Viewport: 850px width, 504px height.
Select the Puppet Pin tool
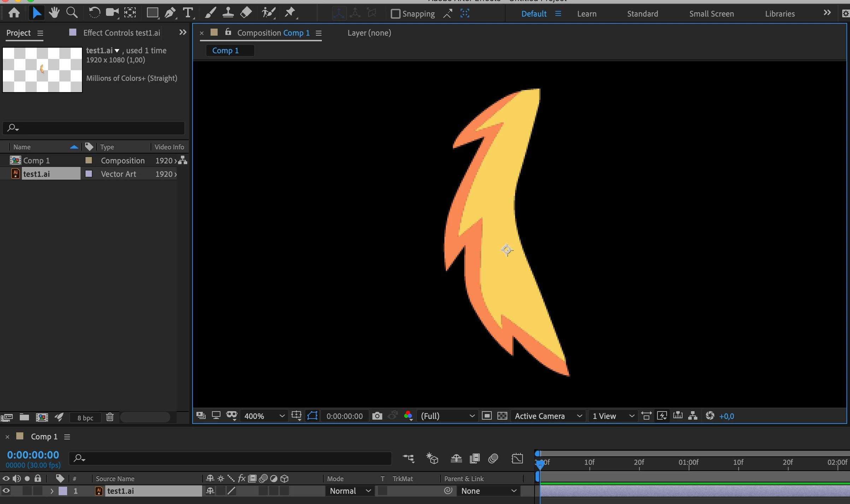tap(290, 13)
